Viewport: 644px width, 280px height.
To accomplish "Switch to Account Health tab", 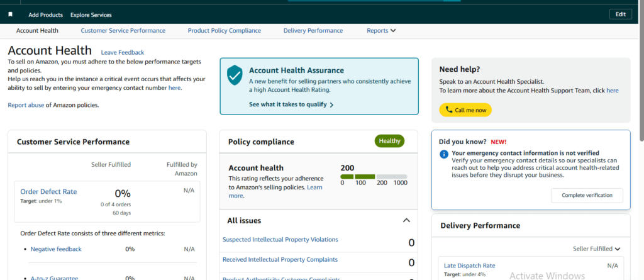I will (x=37, y=30).
